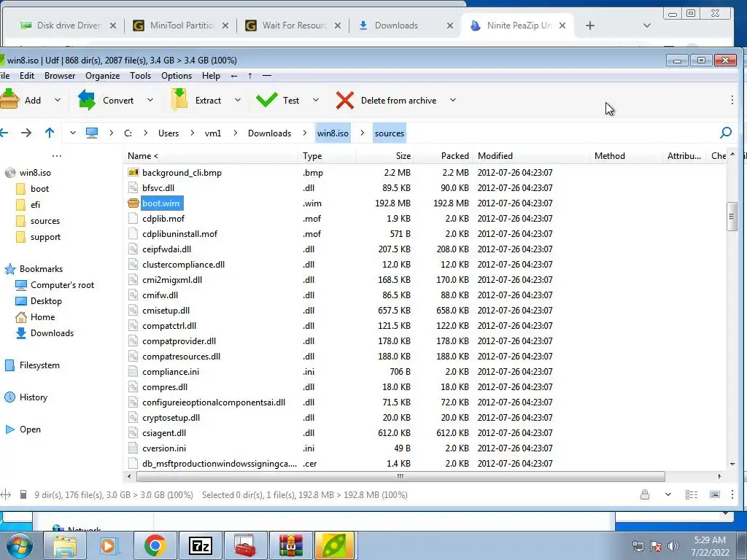Click the Users breadcrumb
Screen dimensions: 747x560
point(169,133)
